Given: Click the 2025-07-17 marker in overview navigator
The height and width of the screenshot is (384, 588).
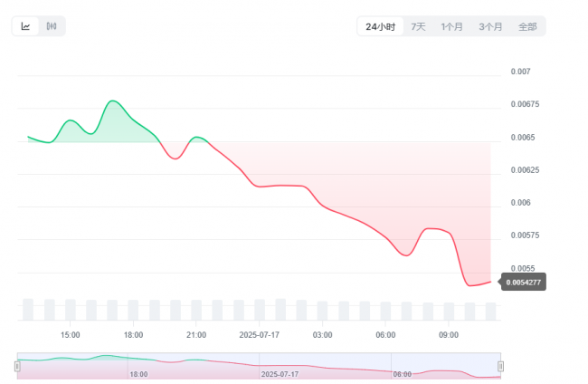Looking at the screenshot, I should pos(280,374).
